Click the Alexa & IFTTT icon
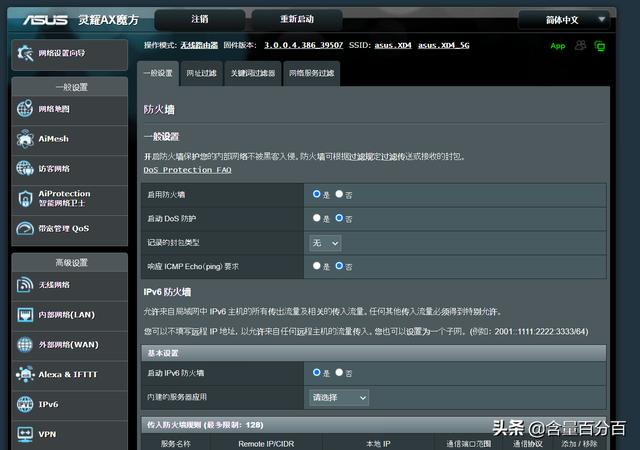 (25, 374)
